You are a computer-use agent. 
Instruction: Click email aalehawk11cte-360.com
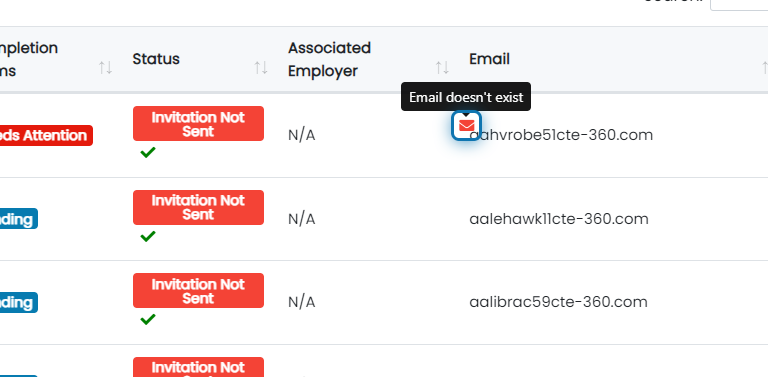559,219
